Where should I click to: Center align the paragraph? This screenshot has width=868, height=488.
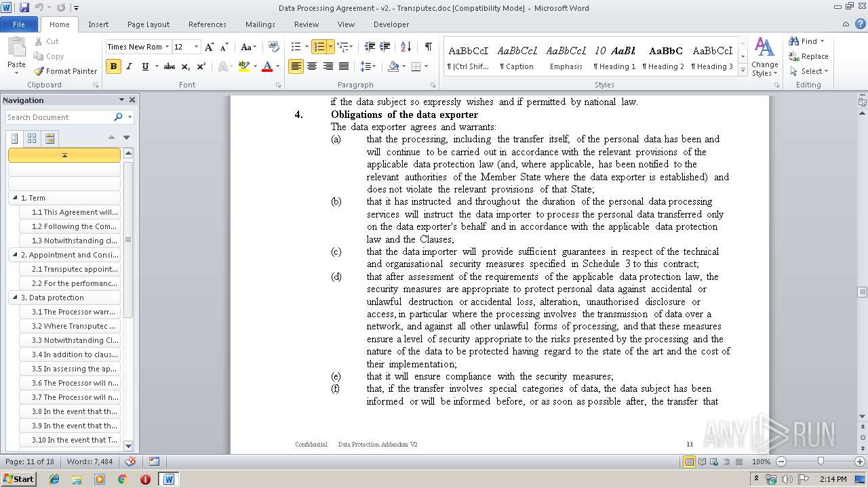312,66
